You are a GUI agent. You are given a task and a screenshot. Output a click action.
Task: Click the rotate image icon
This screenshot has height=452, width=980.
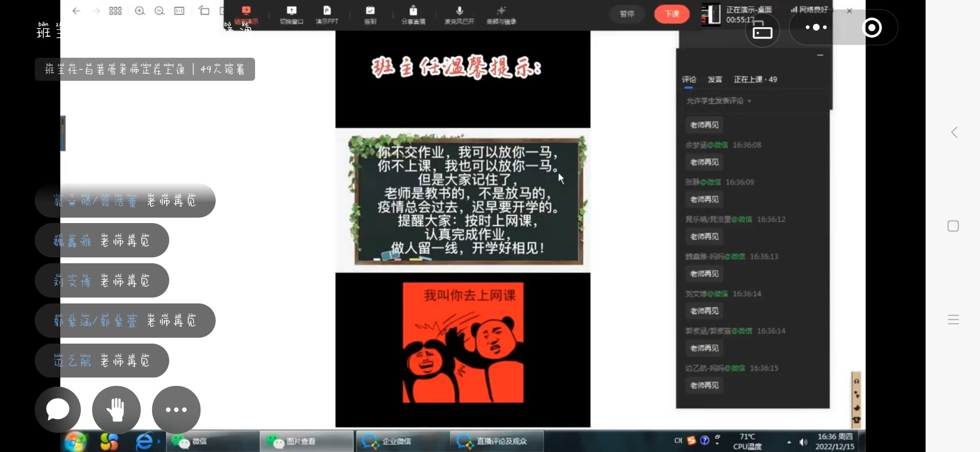(x=204, y=11)
